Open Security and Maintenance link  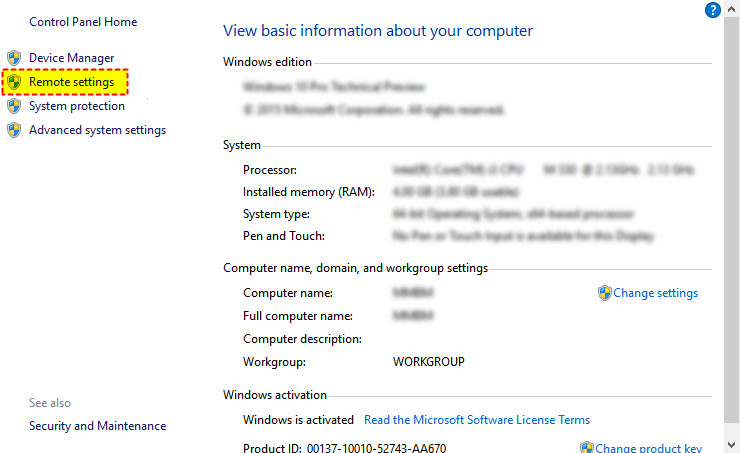98,426
